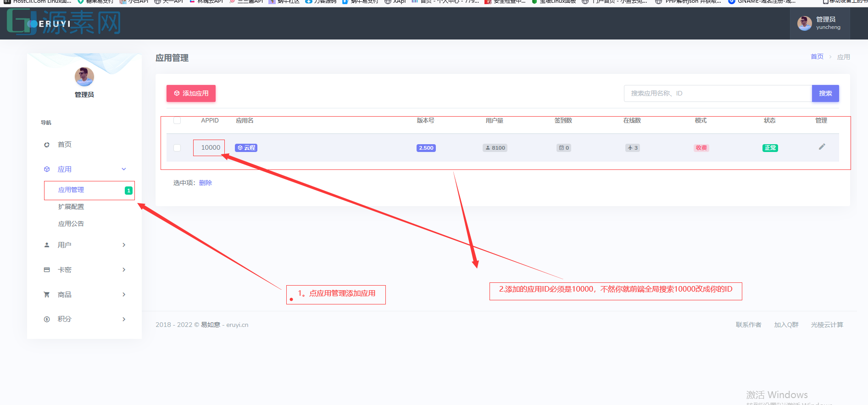This screenshot has width=868, height=405.
Task: Click the coin icon beside 积分
Action: [x=47, y=319]
